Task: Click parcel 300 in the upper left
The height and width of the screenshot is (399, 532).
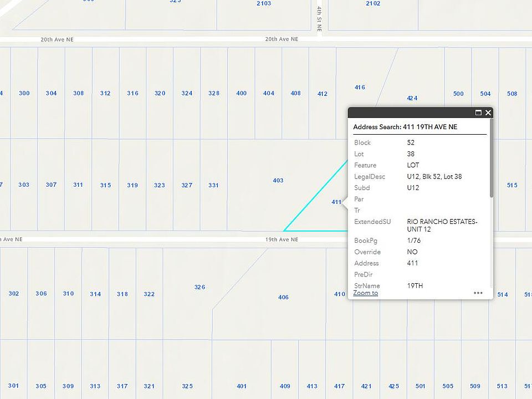Action: click(24, 94)
